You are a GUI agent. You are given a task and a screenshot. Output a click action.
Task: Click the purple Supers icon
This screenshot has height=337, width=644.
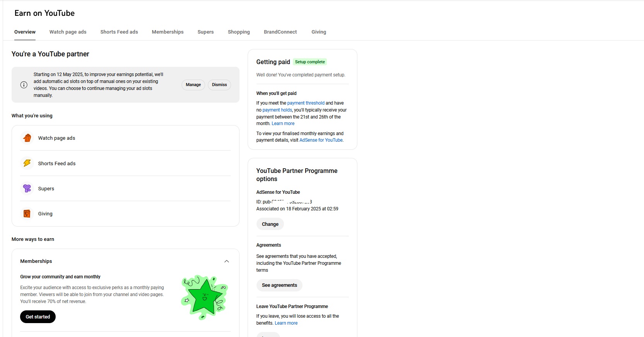tap(27, 188)
